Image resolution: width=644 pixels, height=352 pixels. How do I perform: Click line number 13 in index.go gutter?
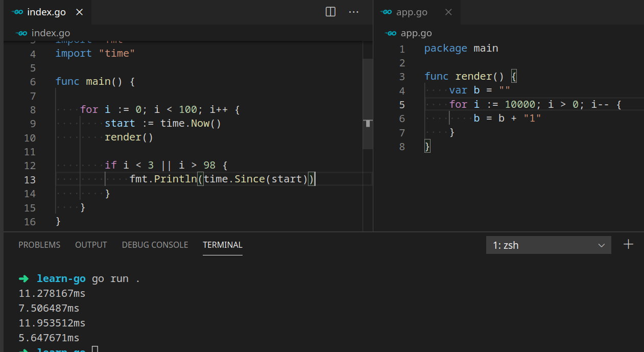30,180
